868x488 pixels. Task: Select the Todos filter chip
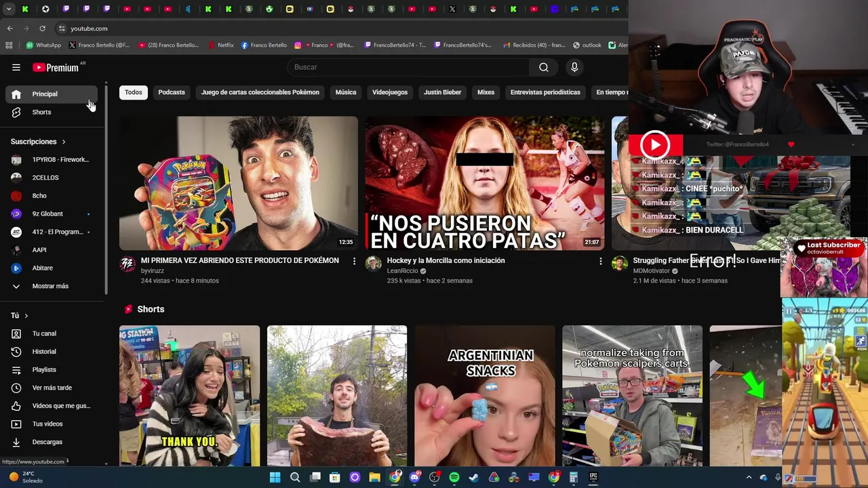(x=134, y=92)
